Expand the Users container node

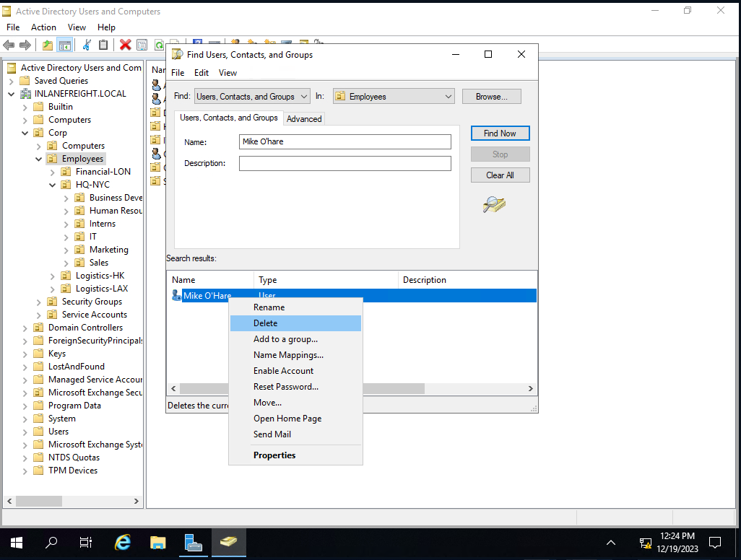[x=25, y=432]
